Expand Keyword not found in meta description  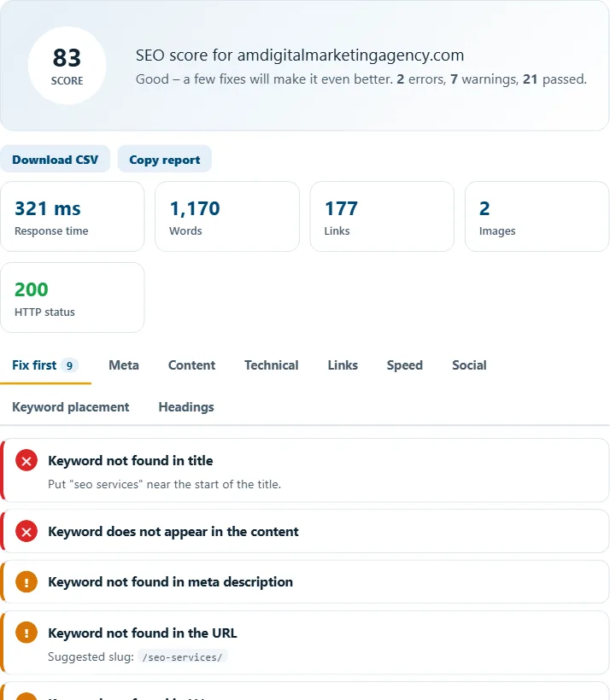tap(305, 582)
